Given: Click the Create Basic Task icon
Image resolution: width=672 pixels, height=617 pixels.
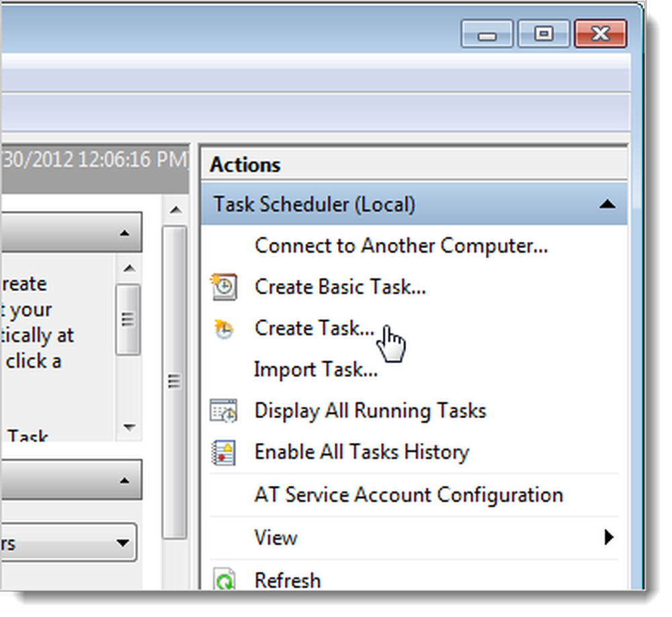Looking at the screenshot, I should point(224,287).
